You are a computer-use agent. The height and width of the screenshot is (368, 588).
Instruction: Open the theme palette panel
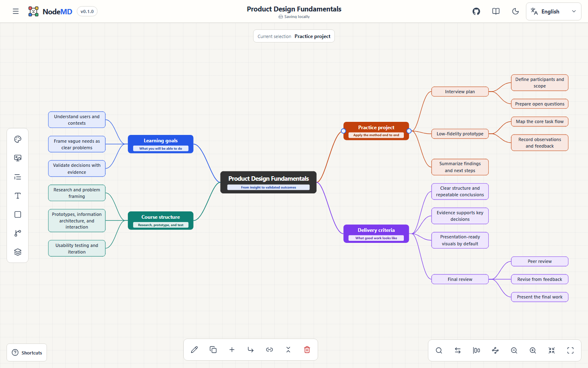tap(18, 139)
